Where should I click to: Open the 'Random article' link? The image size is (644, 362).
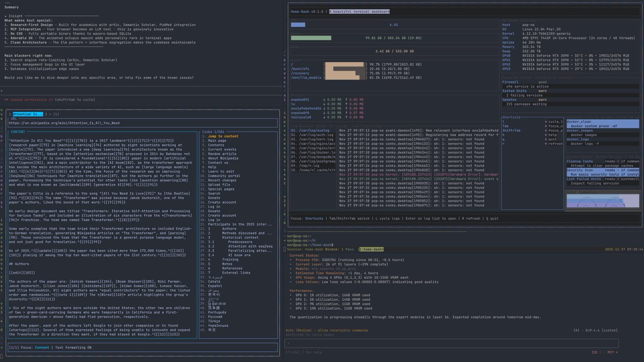[x=222, y=154]
